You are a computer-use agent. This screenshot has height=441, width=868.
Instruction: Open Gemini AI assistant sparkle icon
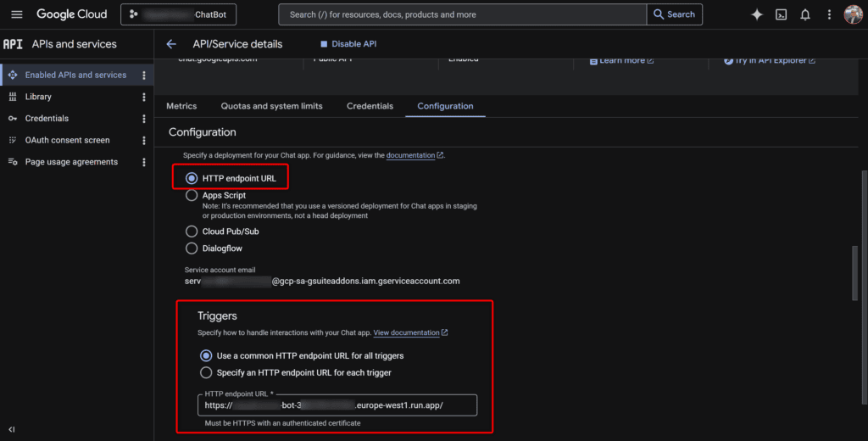point(757,15)
